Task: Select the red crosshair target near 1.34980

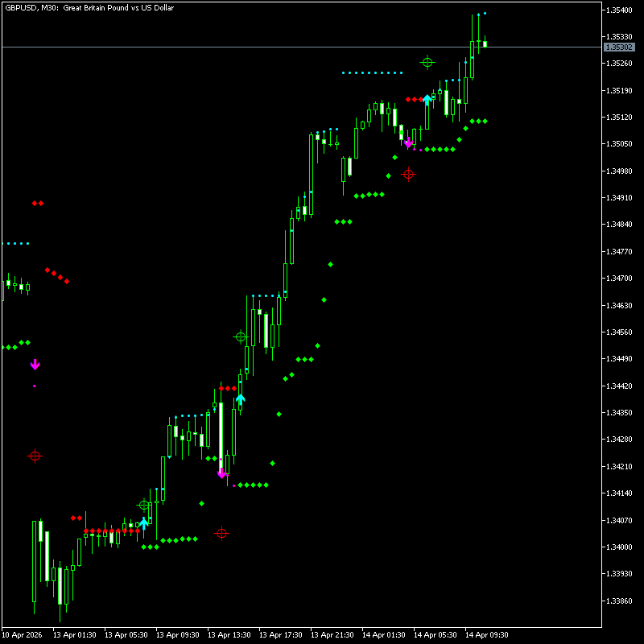Action: tap(408, 174)
